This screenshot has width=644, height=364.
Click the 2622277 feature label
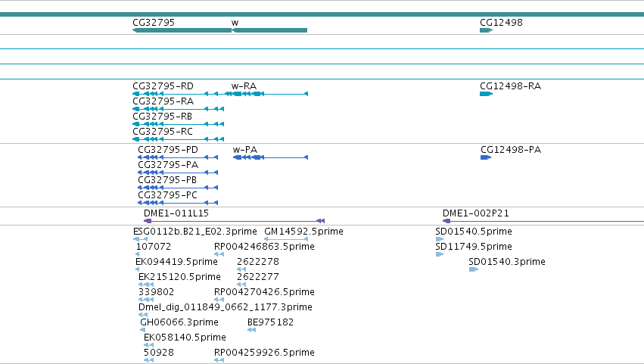pos(258,277)
